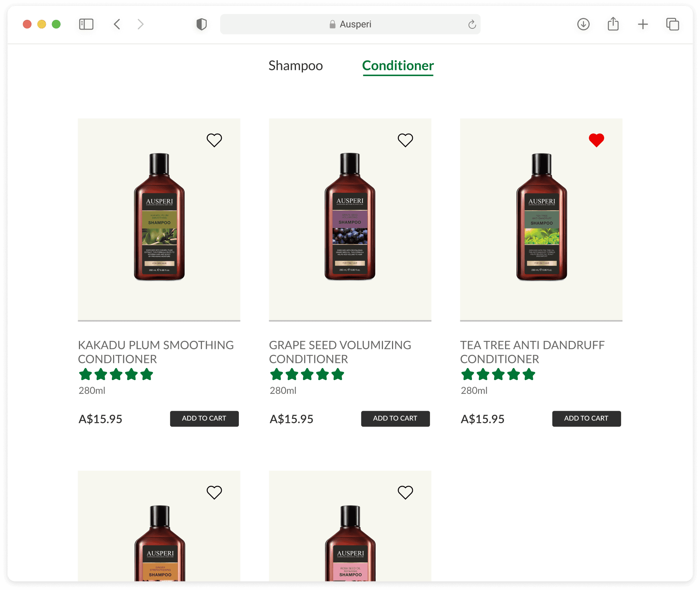This screenshot has height=590, width=700.
Task: Click the Tea Tree A$15.95 price
Action: tap(482, 419)
